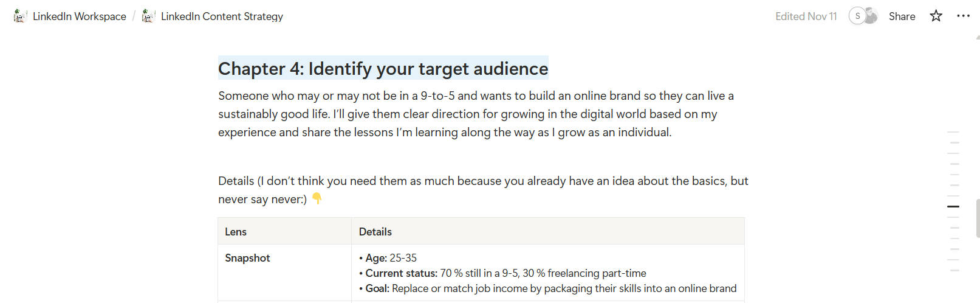The image size is (980, 303).
Task: Click the Edited Nov 11 timestamp
Action: coord(806,16)
